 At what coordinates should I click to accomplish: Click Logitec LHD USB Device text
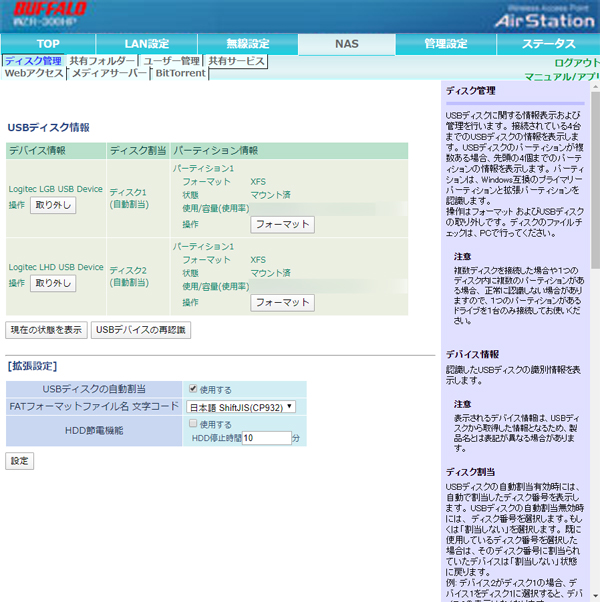click(56, 267)
